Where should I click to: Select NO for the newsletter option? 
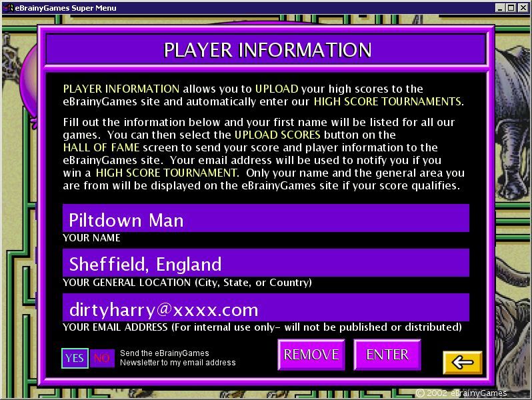102,358
